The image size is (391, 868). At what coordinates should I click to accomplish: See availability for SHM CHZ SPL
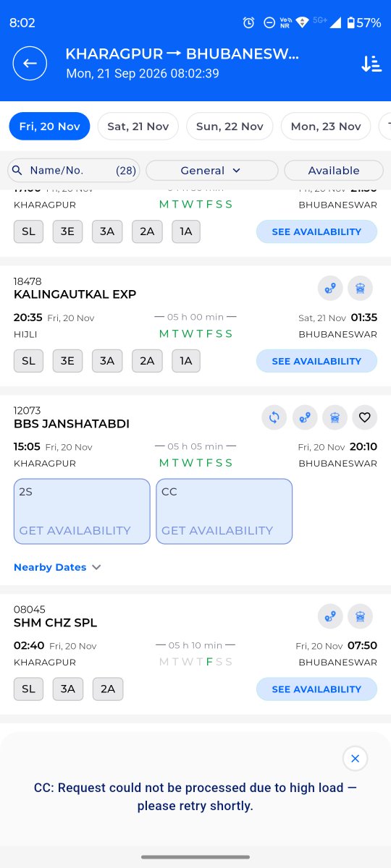pos(316,689)
